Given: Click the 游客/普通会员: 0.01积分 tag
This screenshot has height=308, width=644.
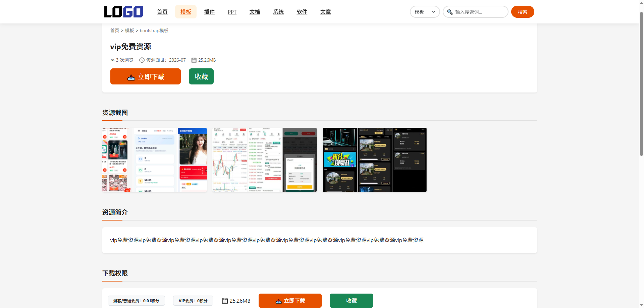Looking at the screenshot, I should pyautogui.click(x=136, y=301).
